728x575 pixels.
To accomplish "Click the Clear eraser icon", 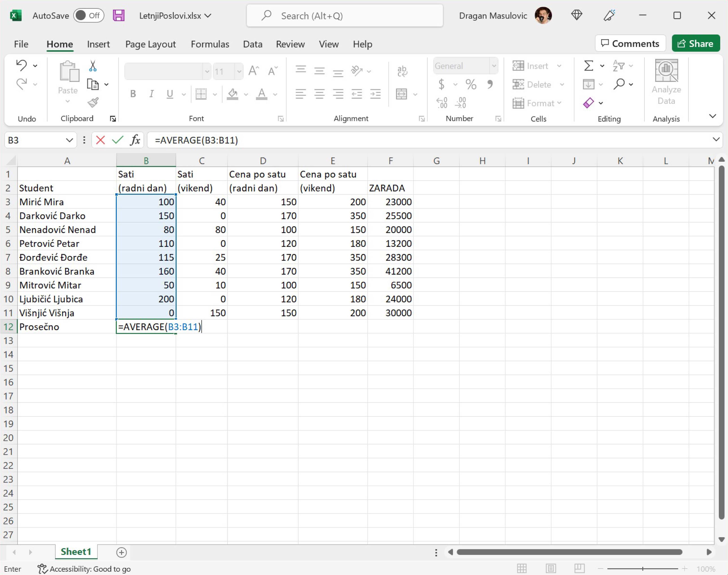I will click(588, 103).
